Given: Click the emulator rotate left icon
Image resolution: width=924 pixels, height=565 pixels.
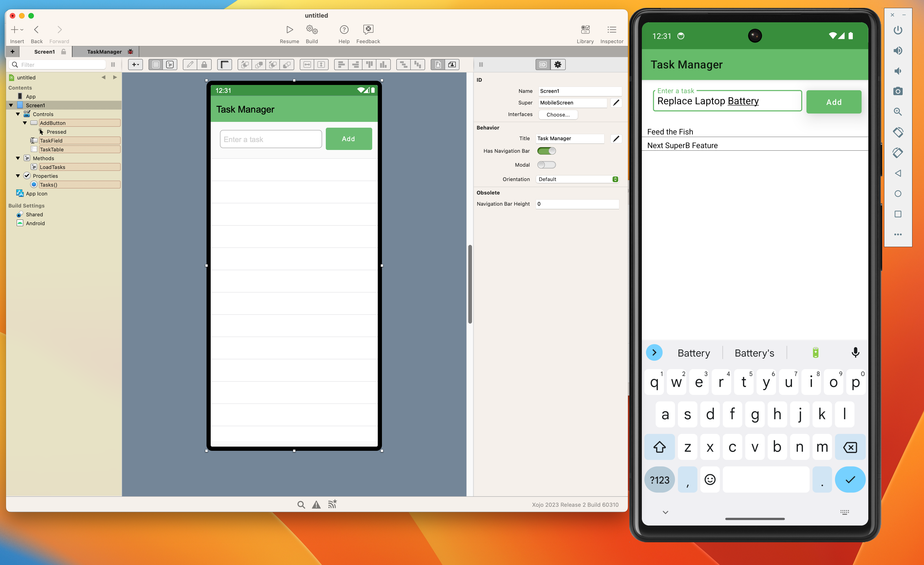Looking at the screenshot, I should [898, 132].
